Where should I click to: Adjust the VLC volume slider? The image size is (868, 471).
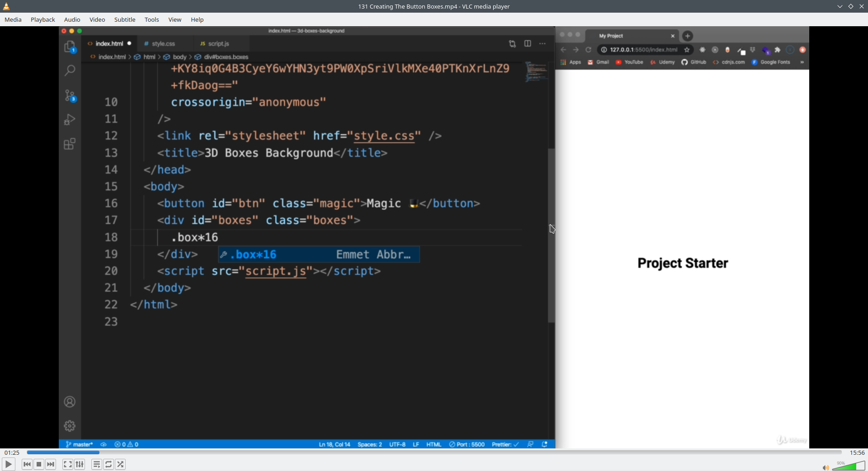point(849,466)
